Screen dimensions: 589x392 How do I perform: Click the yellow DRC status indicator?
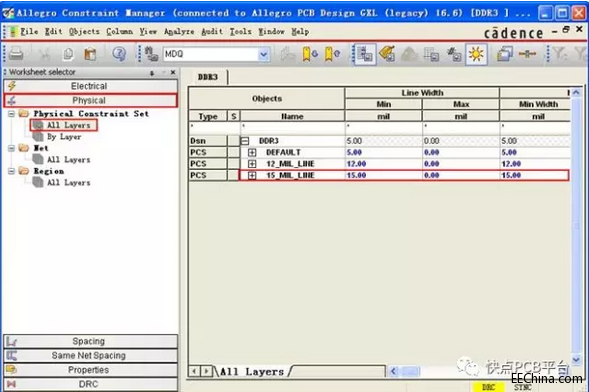click(488, 387)
